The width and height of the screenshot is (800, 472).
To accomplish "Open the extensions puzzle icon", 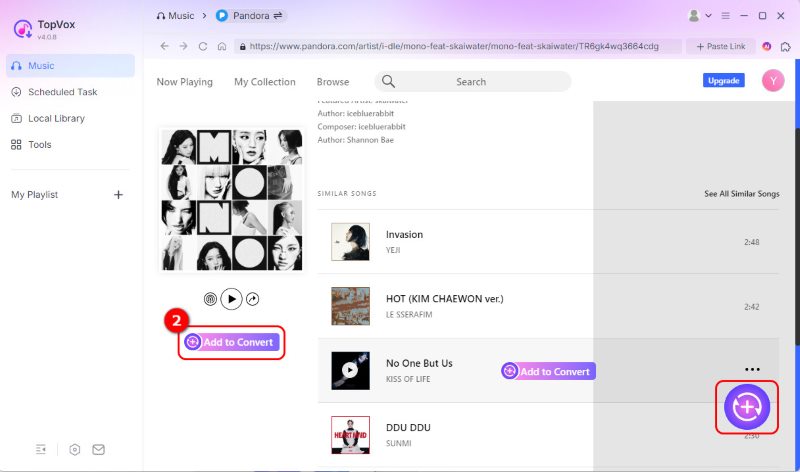I will pos(786,46).
